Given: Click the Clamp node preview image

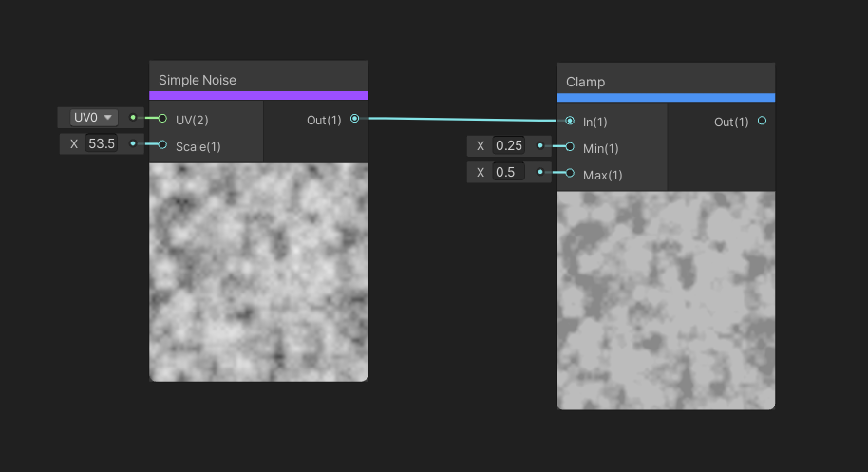Looking at the screenshot, I should tap(665, 300).
